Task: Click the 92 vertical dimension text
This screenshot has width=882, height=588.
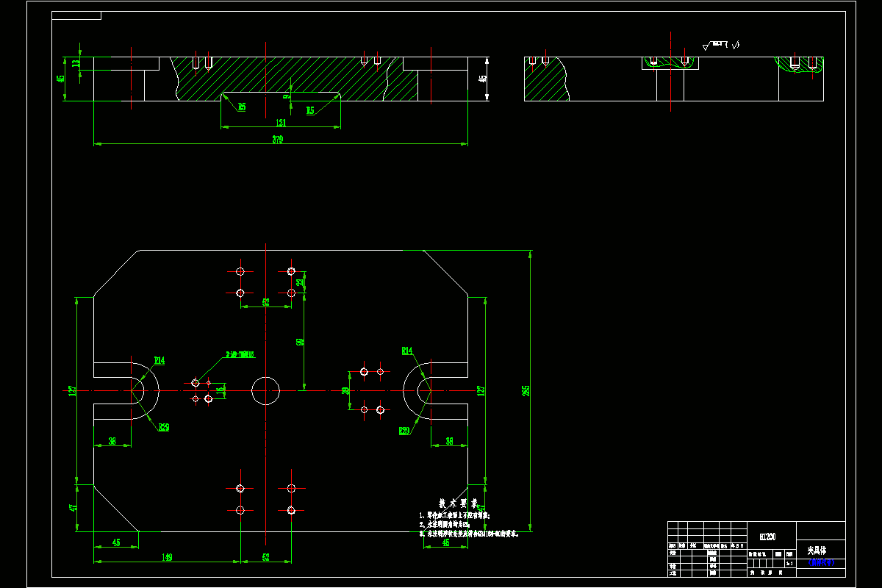Action: 300,343
